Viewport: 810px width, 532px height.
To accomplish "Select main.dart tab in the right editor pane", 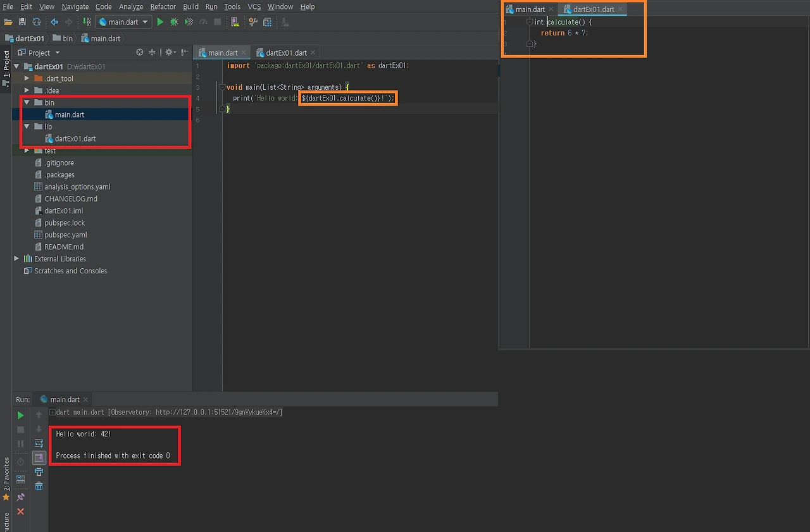I will tap(530, 9).
